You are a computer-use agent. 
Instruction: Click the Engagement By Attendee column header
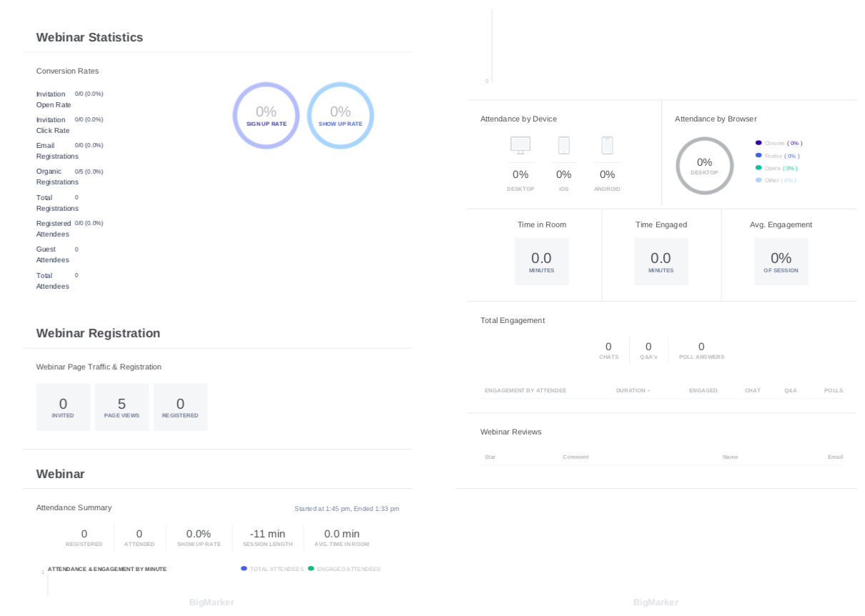point(525,391)
